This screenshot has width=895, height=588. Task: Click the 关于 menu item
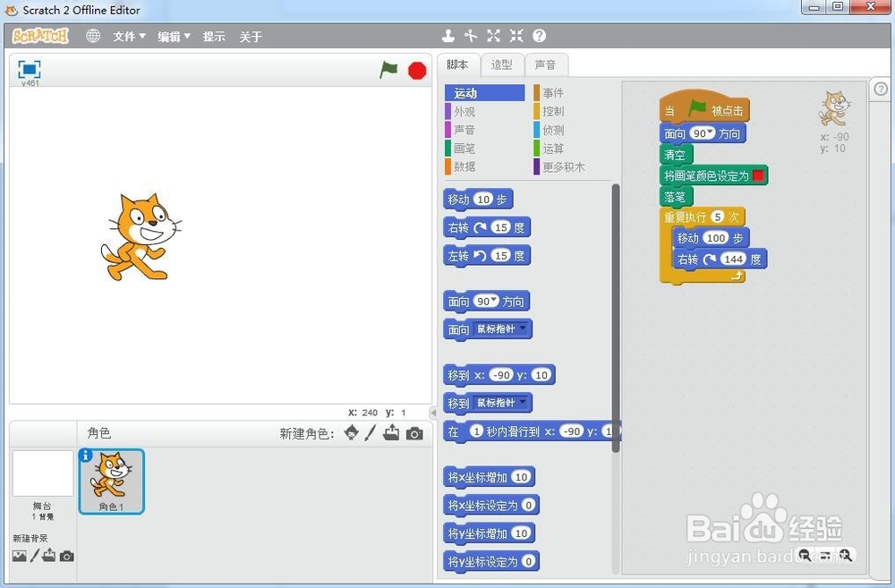click(251, 37)
